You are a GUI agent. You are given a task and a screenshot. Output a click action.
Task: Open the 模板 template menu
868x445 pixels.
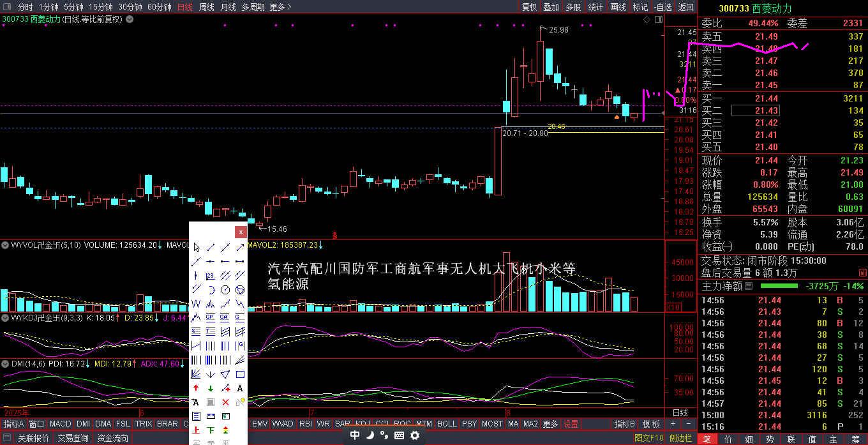650,424
